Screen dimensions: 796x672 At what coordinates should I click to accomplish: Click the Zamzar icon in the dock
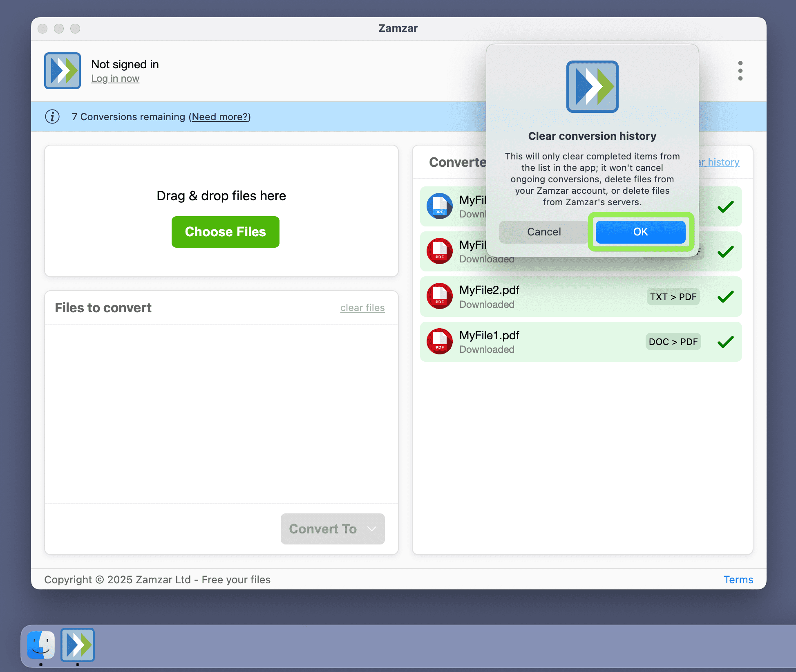tap(78, 645)
